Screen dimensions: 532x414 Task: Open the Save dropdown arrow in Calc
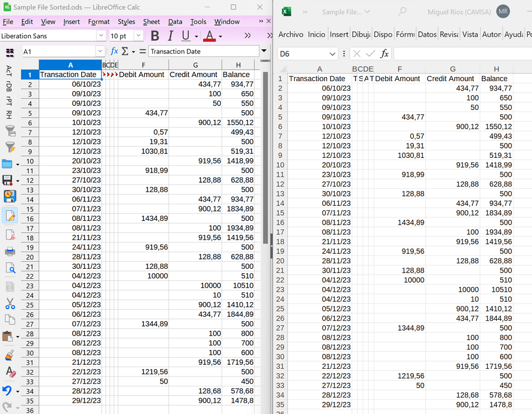pos(17,181)
